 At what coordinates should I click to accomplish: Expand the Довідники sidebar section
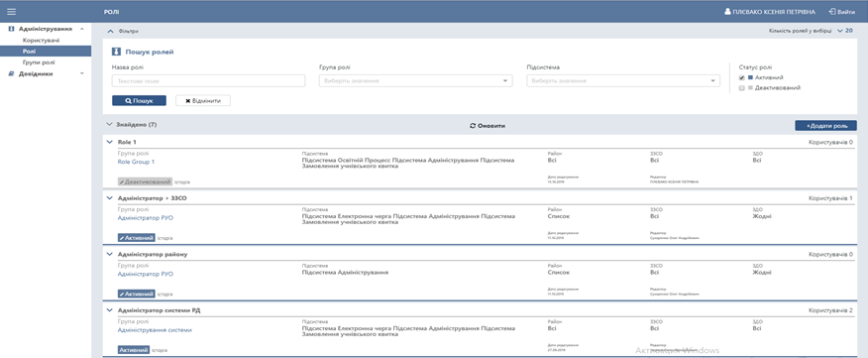tap(82, 73)
